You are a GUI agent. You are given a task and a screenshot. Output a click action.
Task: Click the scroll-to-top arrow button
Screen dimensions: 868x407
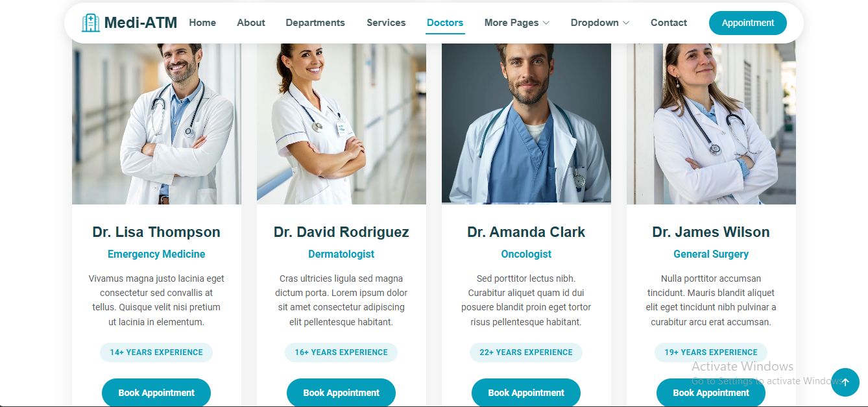pyautogui.click(x=845, y=382)
